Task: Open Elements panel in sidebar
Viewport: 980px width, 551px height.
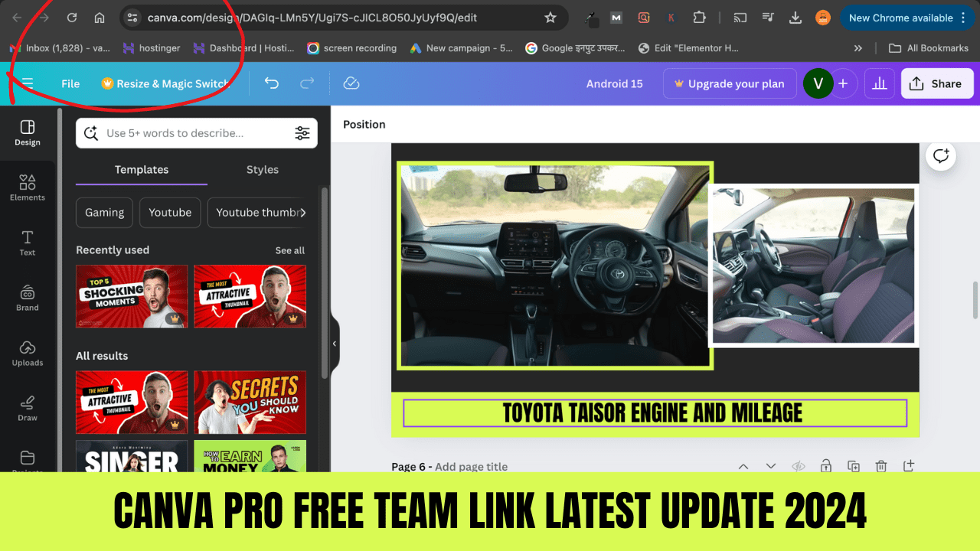Action: pyautogui.click(x=28, y=188)
